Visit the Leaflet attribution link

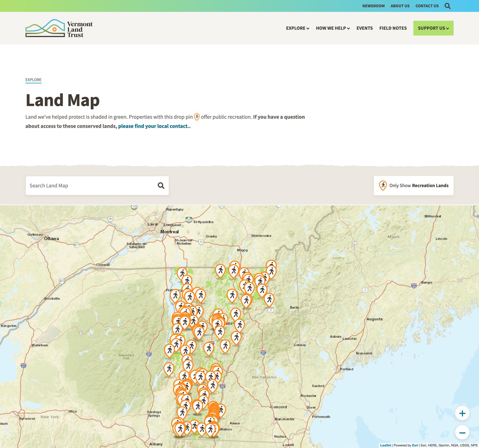pos(386,445)
